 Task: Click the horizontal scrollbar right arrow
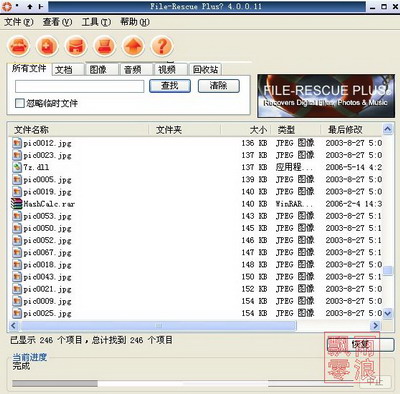tap(376, 325)
